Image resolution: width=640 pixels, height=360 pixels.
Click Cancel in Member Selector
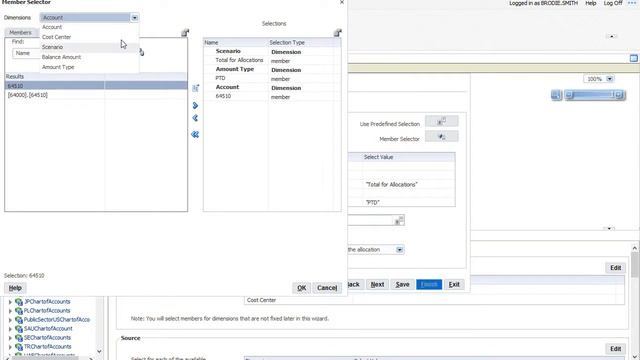coord(327,288)
